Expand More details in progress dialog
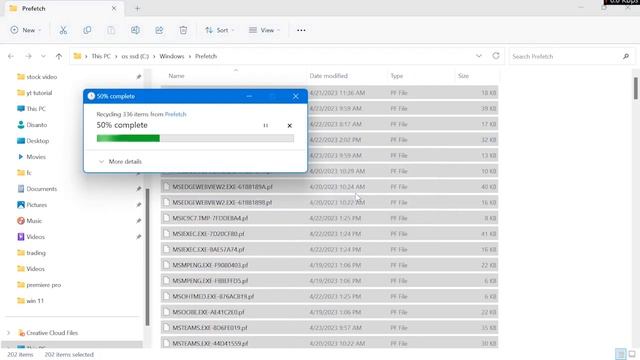 pyautogui.click(x=120, y=162)
